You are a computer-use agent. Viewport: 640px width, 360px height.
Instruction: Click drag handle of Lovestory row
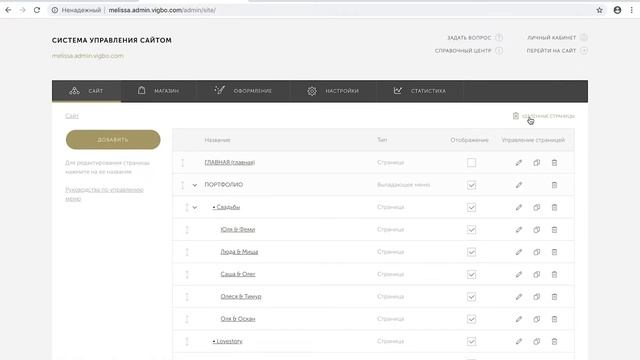tap(187, 341)
